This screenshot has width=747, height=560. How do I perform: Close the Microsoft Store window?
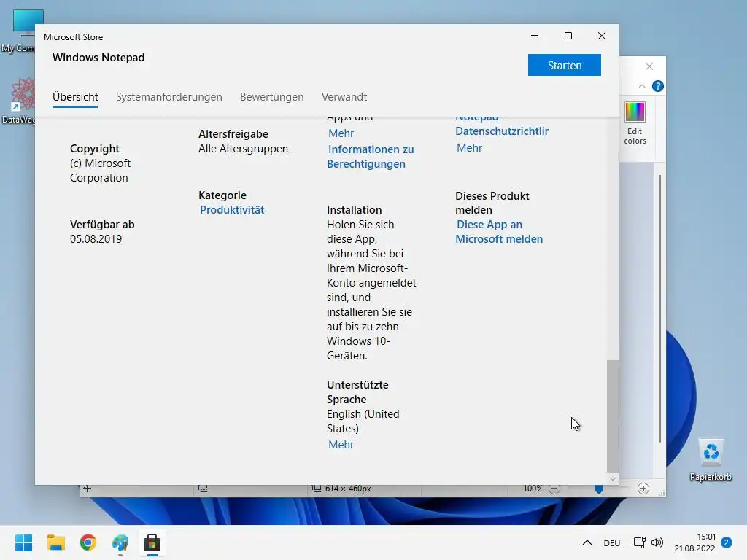[602, 36]
